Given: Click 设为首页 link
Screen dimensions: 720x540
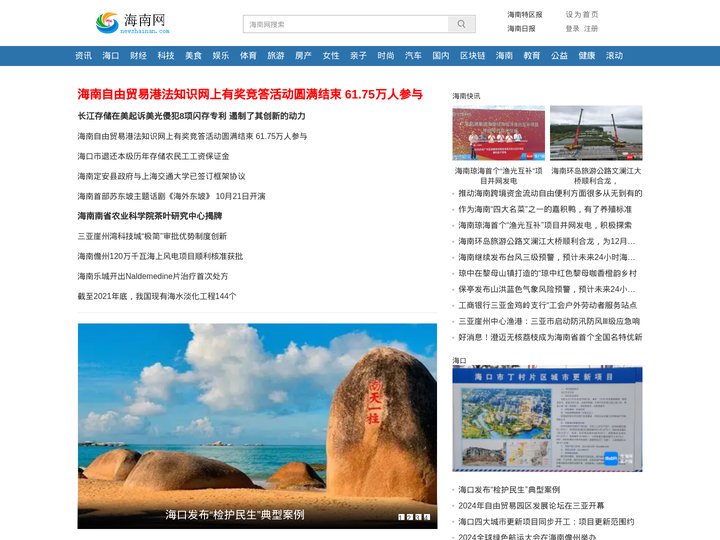Looking at the screenshot, I should tap(582, 15).
